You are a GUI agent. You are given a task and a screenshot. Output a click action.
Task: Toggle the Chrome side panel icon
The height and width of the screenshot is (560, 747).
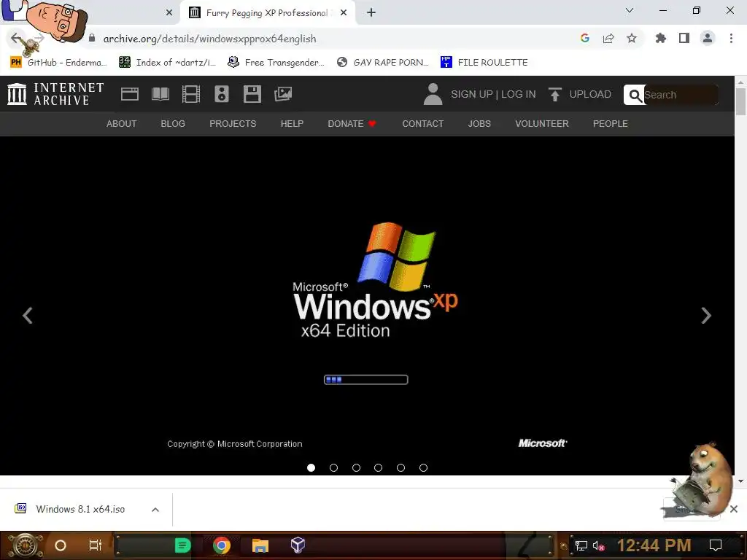coord(684,38)
